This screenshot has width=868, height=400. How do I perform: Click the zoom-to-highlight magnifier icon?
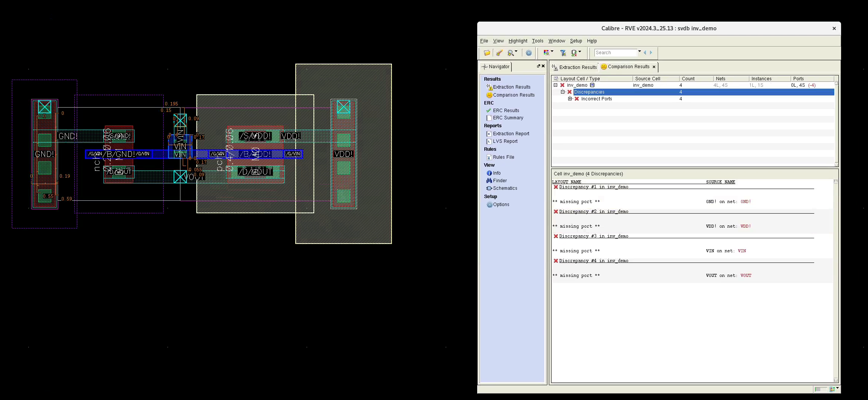511,53
